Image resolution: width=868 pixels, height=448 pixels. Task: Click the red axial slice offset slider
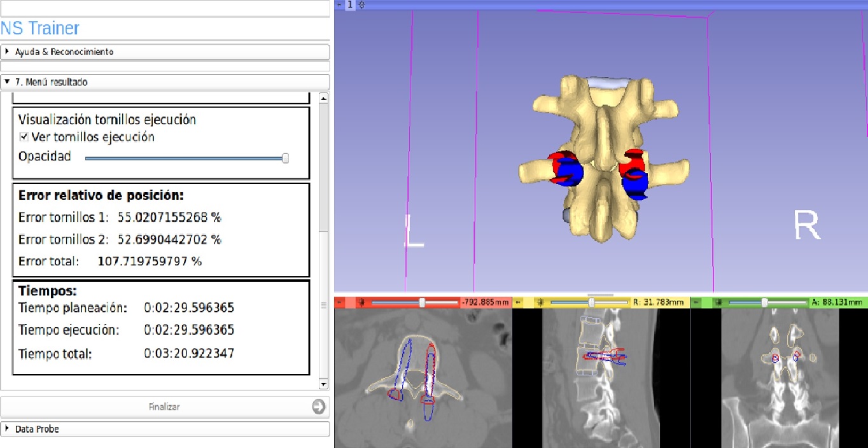click(x=422, y=302)
